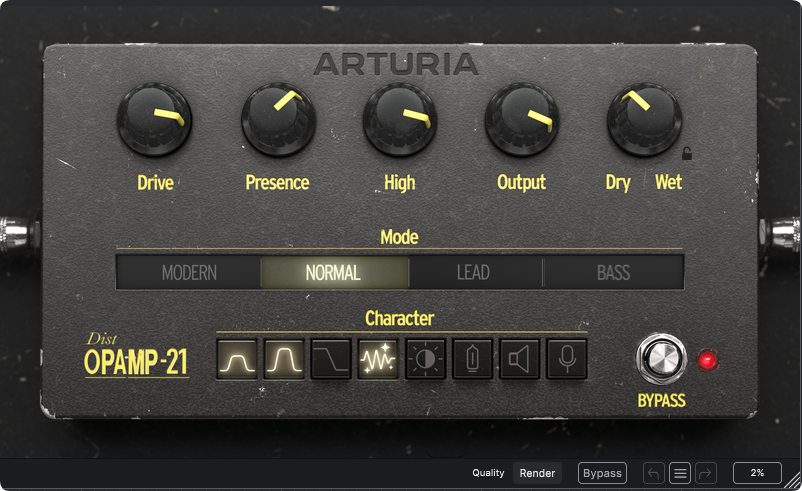Viewport: 802px width, 491px height.
Task: Toggle the noisy waveform sparkle character button
Action: point(378,359)
